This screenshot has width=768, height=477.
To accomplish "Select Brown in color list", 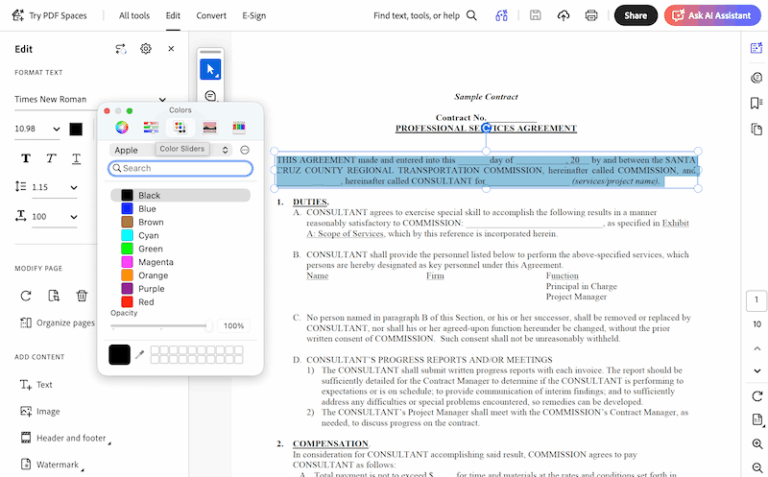I will (180, 222).
